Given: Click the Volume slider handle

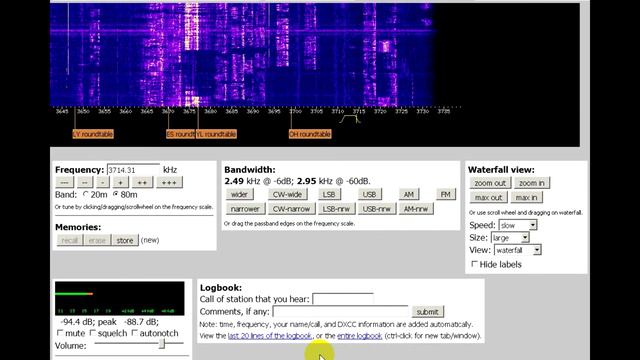Looking at the screenshot, I should tap(162, 344).
